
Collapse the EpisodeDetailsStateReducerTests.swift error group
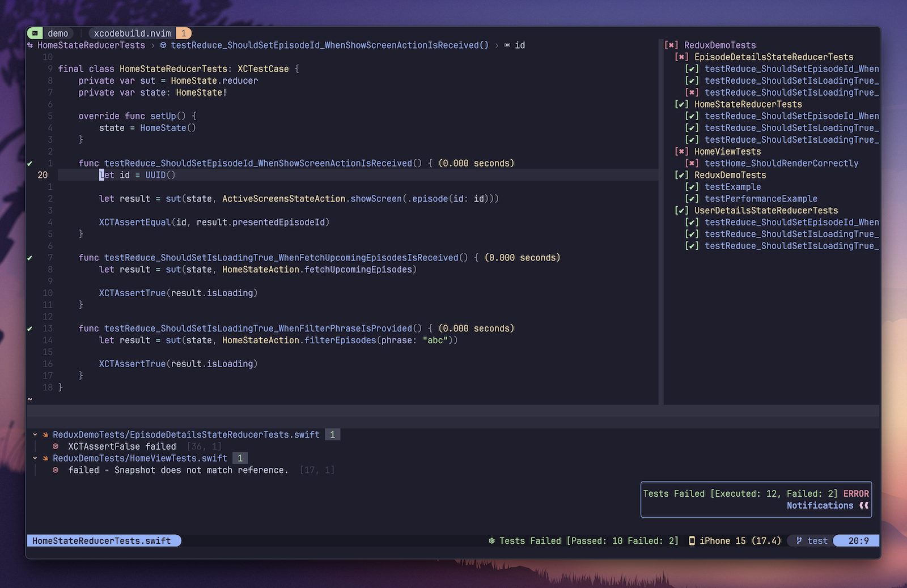click(x=36, y=434)
